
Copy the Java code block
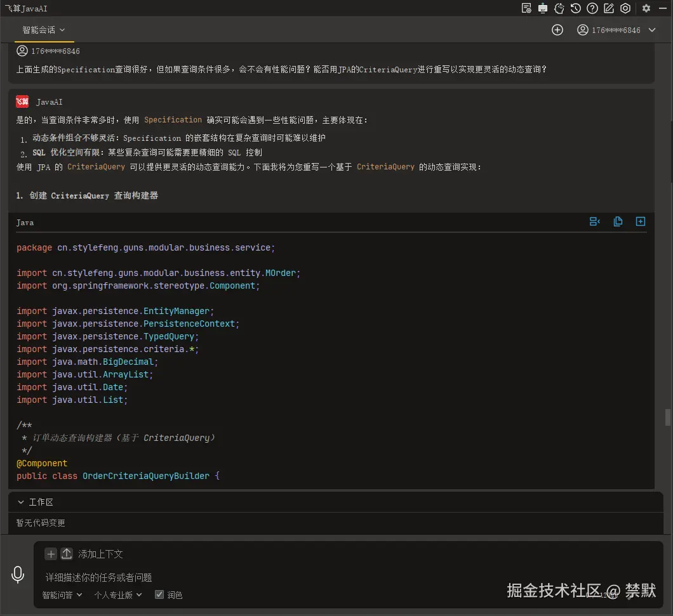pos(618,221)
